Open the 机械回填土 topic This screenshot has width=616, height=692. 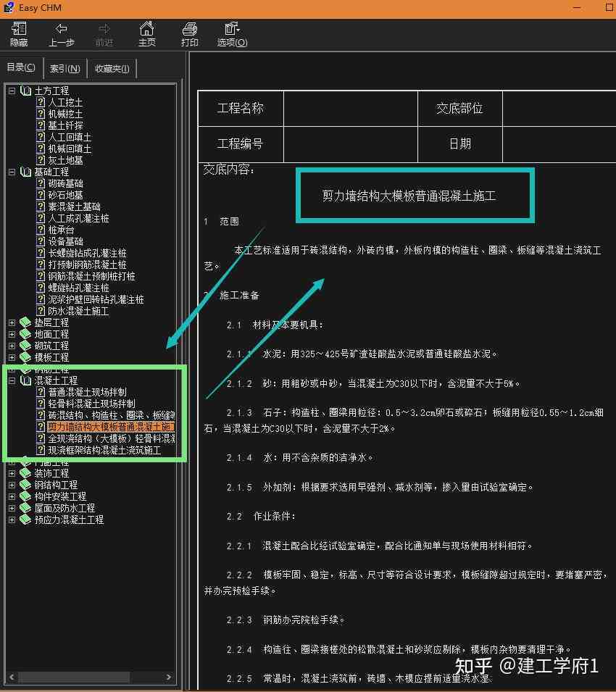point(70,149)
